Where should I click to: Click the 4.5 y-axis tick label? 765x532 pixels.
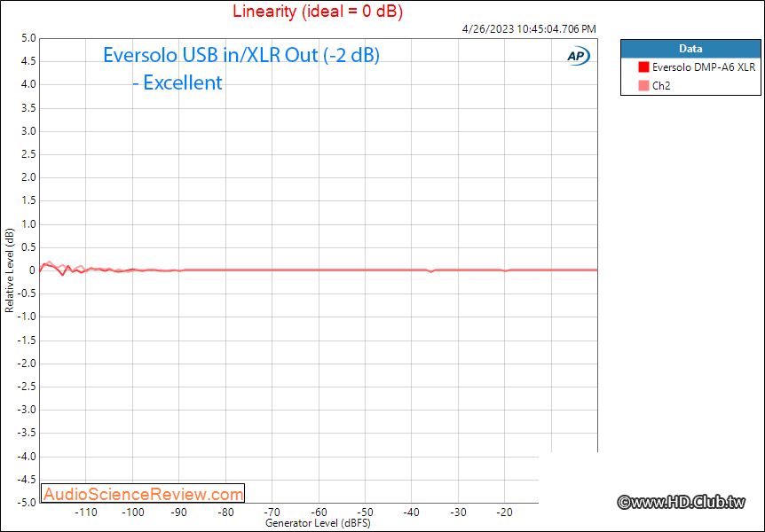click(x=28, y=61)
